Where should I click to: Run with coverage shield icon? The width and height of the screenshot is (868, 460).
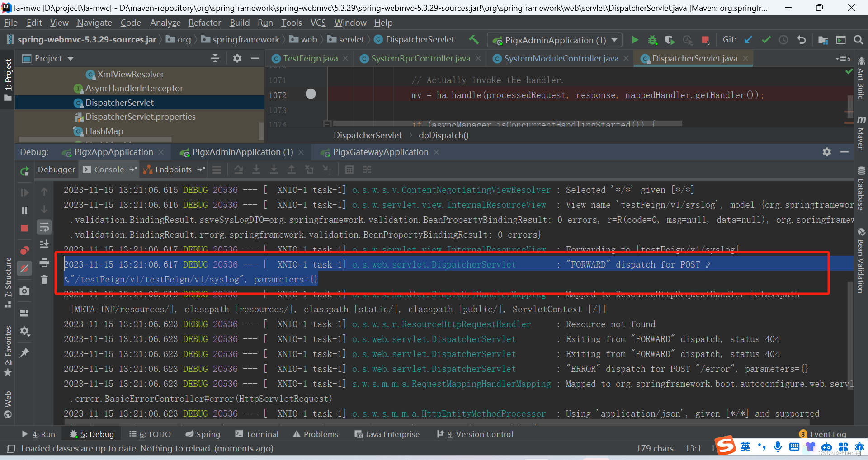[x=670, y=40]
